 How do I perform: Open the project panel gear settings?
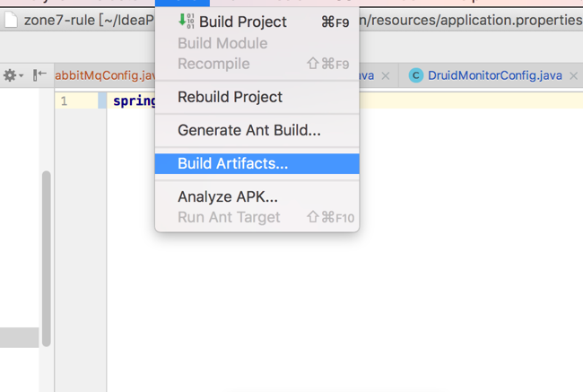click(10, 75)
